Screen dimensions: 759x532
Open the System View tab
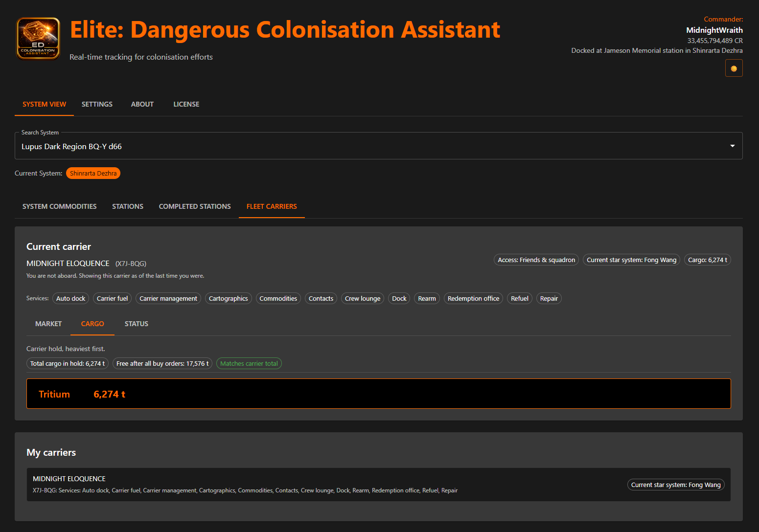click(44, 104)
